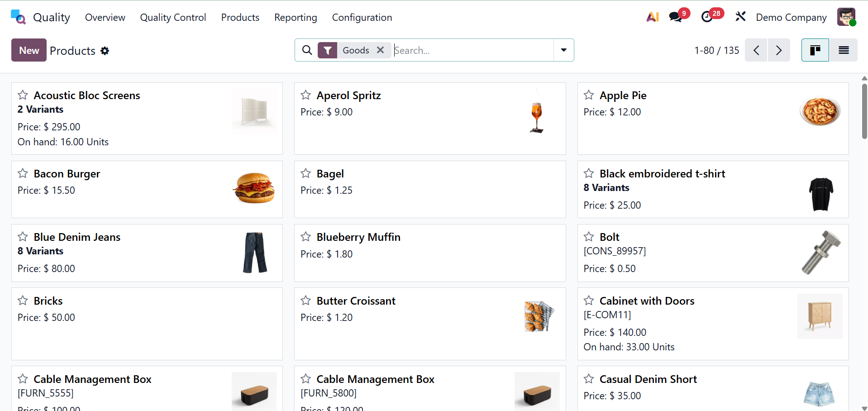Click the Cabinet with Doors thumbnail
Screen dimensions: 868x411
tap(820, 316)
